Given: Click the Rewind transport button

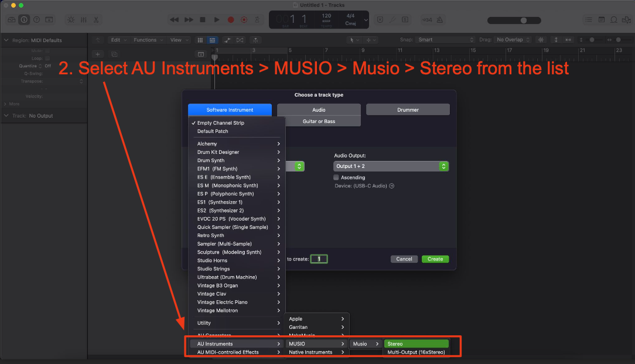Looking at the screenshot, I should coord(174,19).
